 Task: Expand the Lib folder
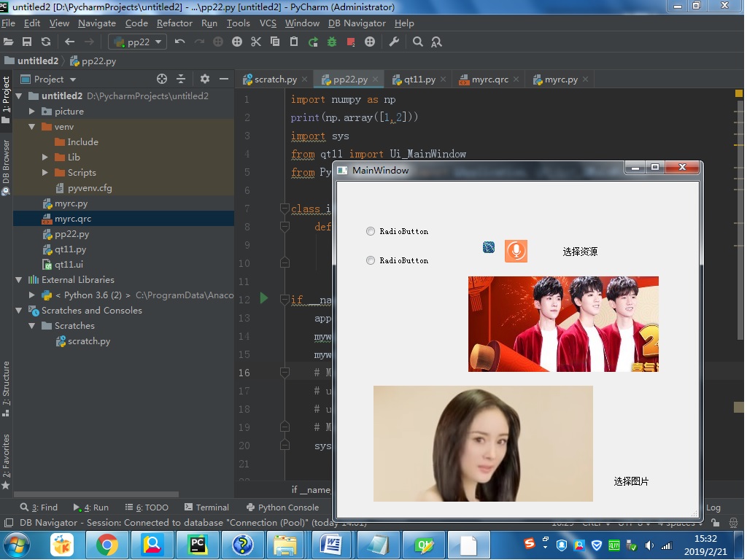[44, 157]
